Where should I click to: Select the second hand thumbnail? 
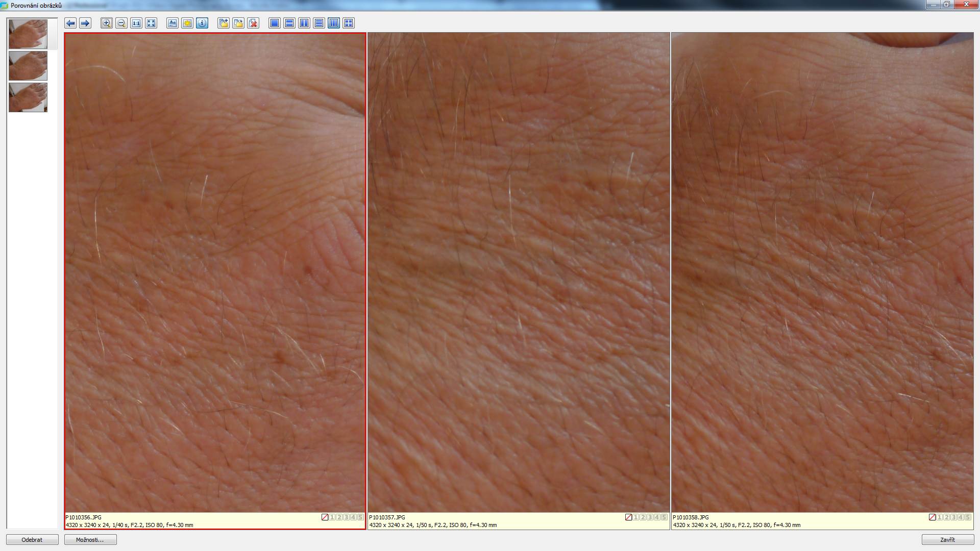tap(28, 66)
